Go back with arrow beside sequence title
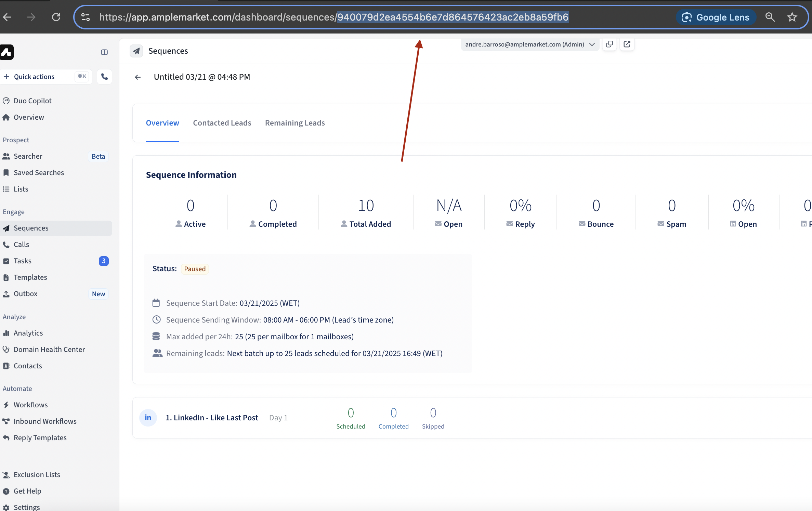 click(x=138, y=77)
